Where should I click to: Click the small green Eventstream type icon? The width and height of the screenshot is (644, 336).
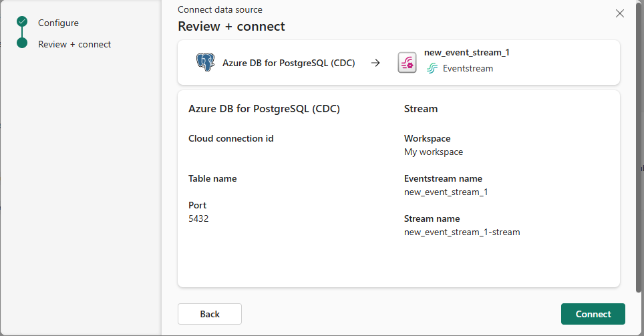pos(432,68)
